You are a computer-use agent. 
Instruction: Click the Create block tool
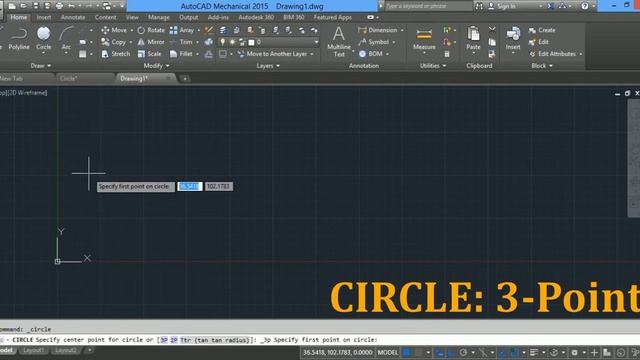(542, 30)
